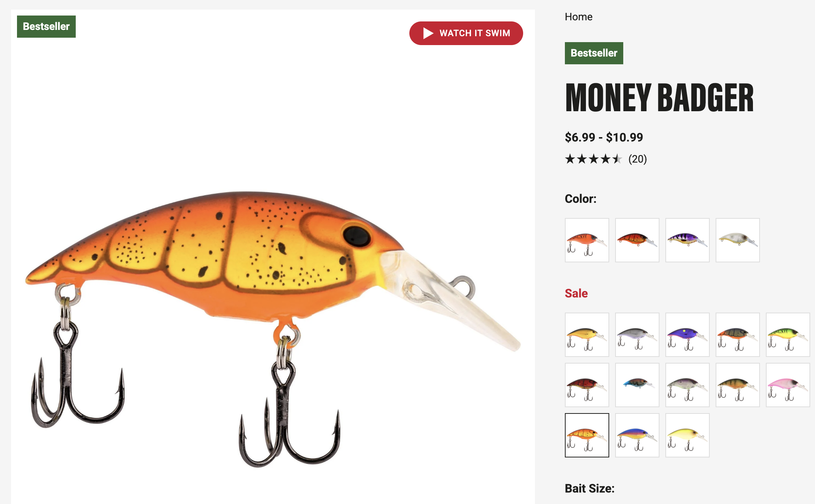
Task: Pick the solid purple sale lure swatch
Action: pyautogui.click(x=687, y=335)
